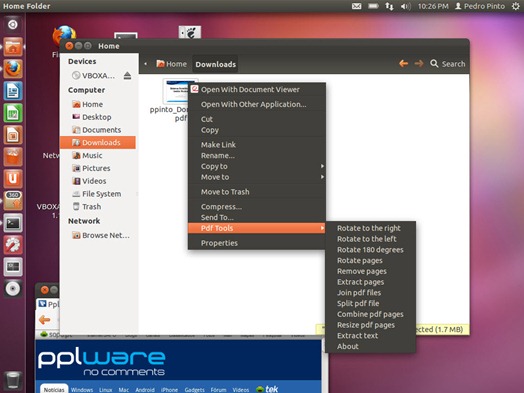Open Ubuntu Software Center launcher icon

(x=13, y=157)
